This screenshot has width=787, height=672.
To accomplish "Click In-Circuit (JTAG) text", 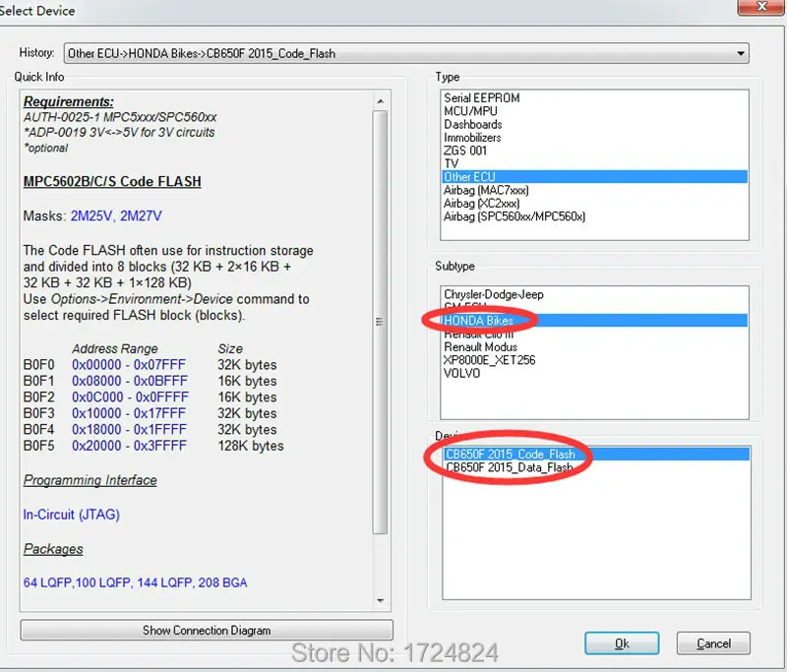I will (71, 515).
